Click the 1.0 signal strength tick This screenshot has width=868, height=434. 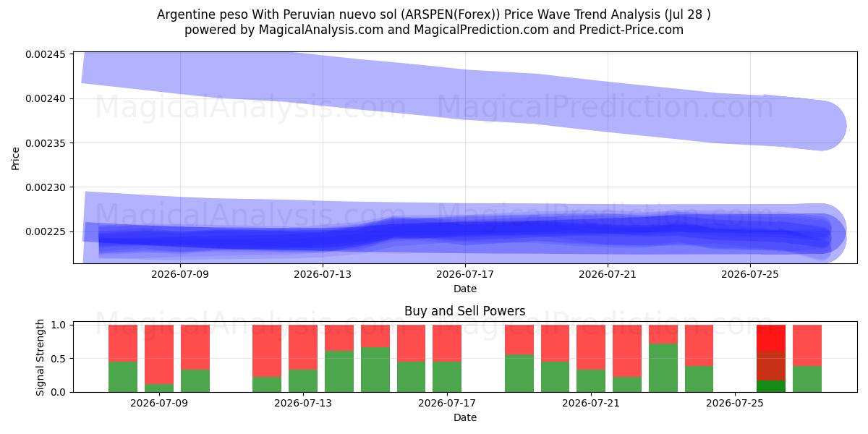60,325
